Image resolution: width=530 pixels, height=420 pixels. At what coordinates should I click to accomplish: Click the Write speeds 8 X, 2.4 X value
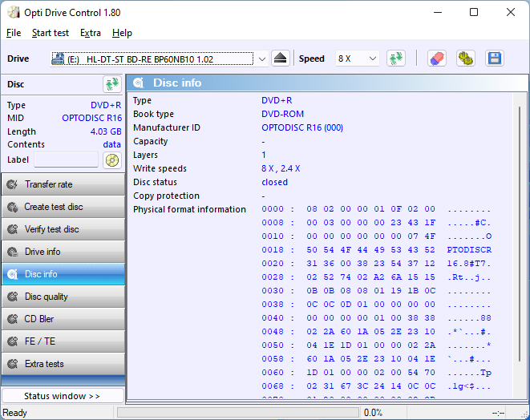pos(281,168)
